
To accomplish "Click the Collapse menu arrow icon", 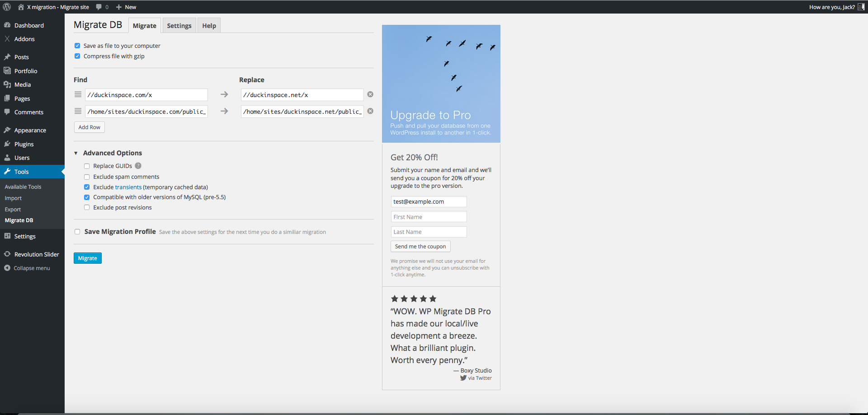I will coord(7,268).
